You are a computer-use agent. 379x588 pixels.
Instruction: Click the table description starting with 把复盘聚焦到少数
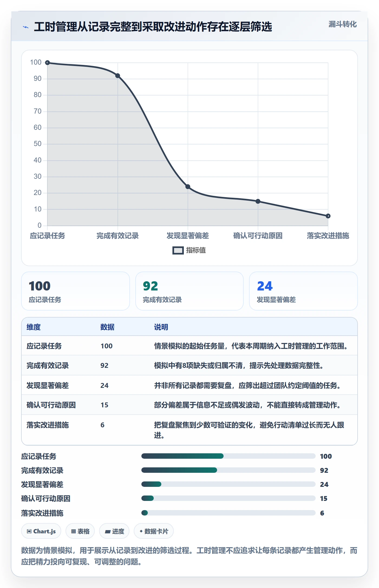(x=249, y=430)
